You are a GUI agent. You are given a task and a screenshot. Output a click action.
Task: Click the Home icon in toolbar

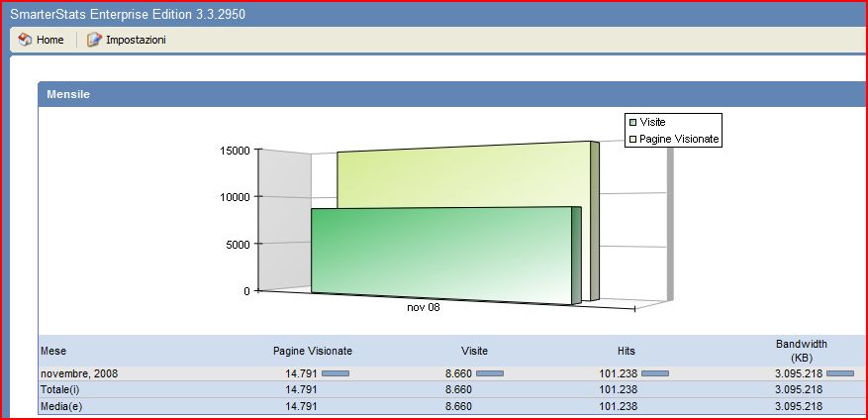point(25,40)
